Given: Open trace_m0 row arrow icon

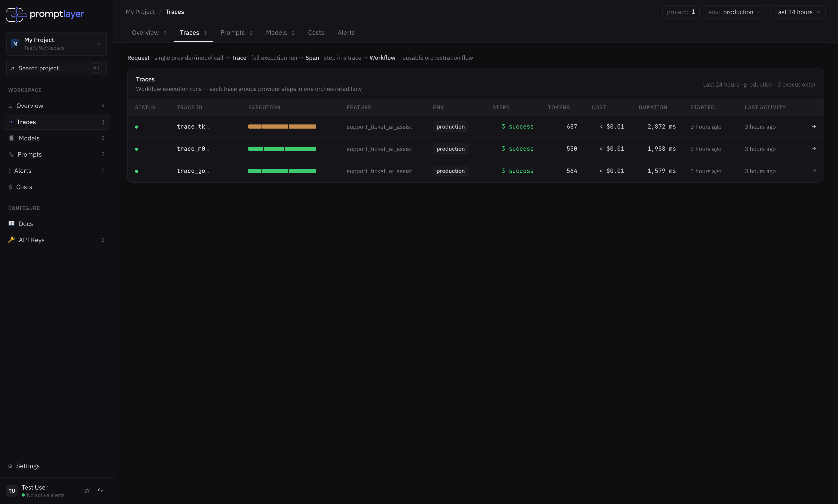Looking at the screenshot, I should [x=814, y=149].
